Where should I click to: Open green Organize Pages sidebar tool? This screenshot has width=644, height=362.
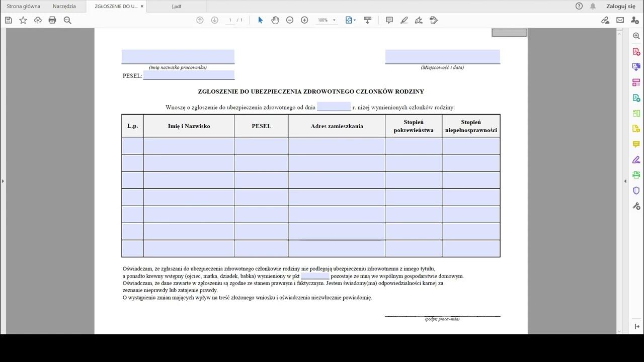636,114
